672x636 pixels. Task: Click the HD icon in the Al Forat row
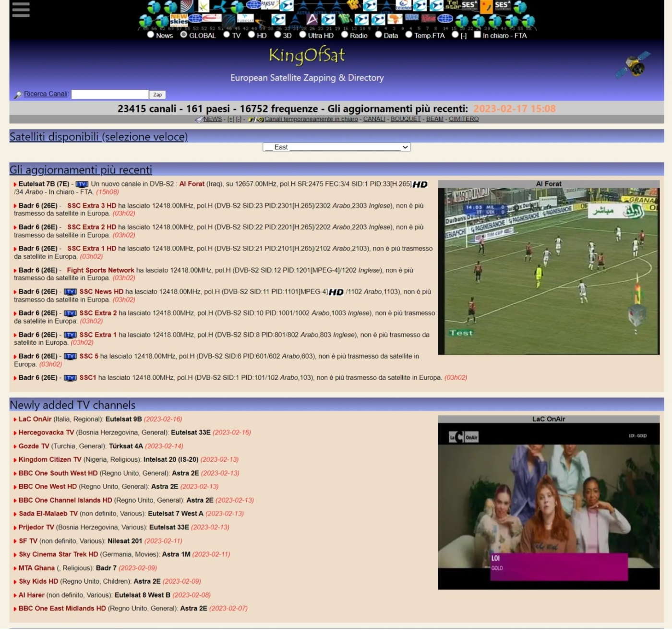pyautogui.click(x=420, y=185)
